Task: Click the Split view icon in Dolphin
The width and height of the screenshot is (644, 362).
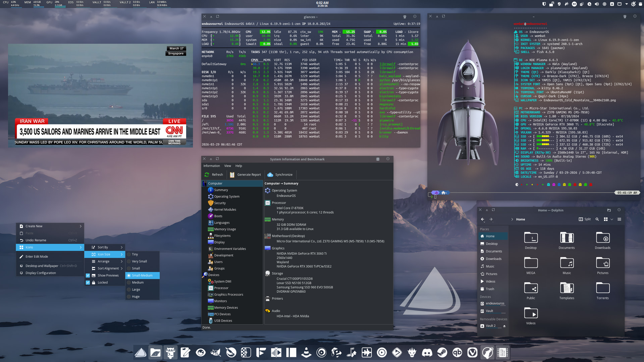Action: 581,219
